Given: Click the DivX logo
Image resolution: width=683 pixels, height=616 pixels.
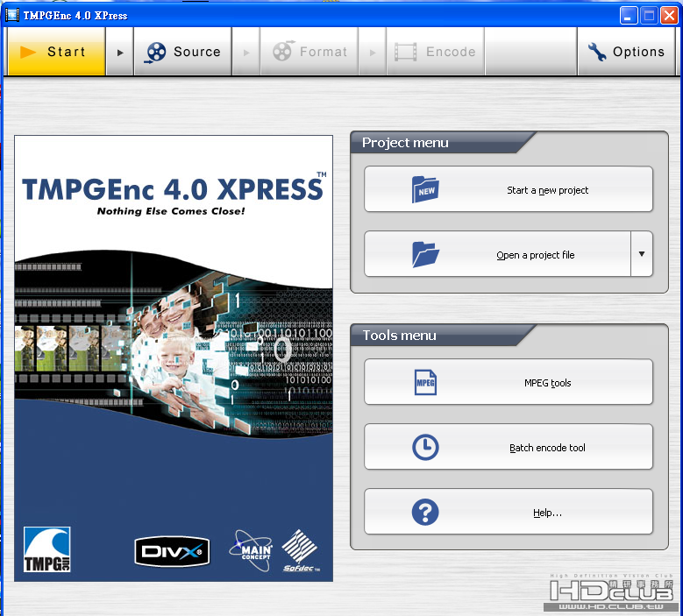Looking at the screenshot, I should click(172, 551).
